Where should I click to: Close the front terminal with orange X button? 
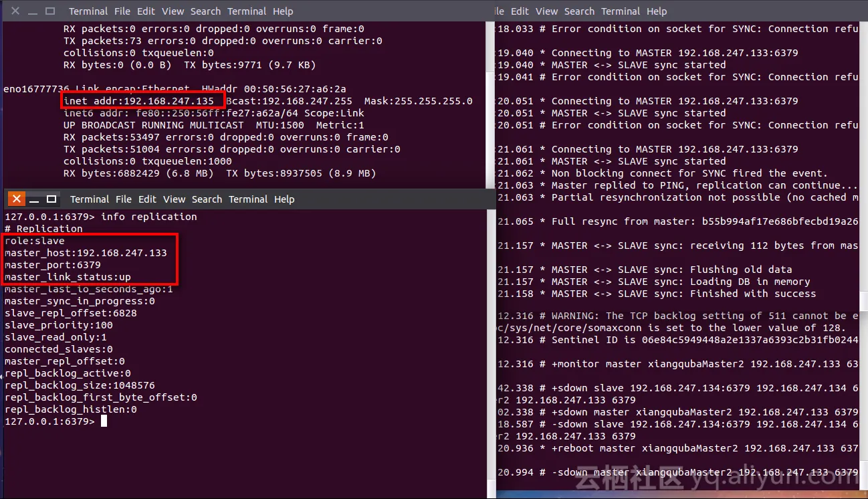17,199
